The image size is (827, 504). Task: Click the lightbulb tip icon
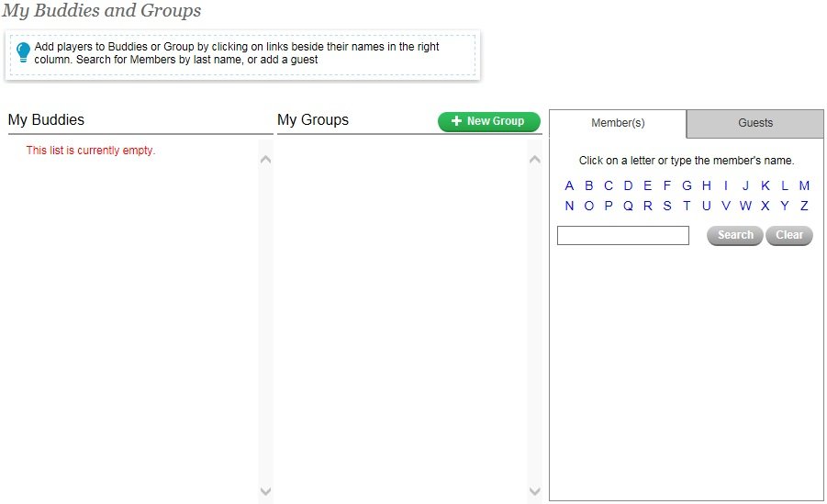point(24,52)
